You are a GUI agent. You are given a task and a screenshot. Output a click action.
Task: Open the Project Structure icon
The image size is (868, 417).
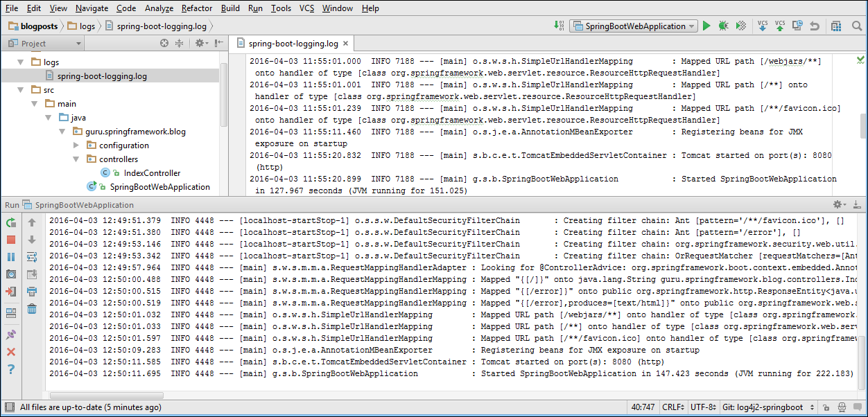point(836,26)
